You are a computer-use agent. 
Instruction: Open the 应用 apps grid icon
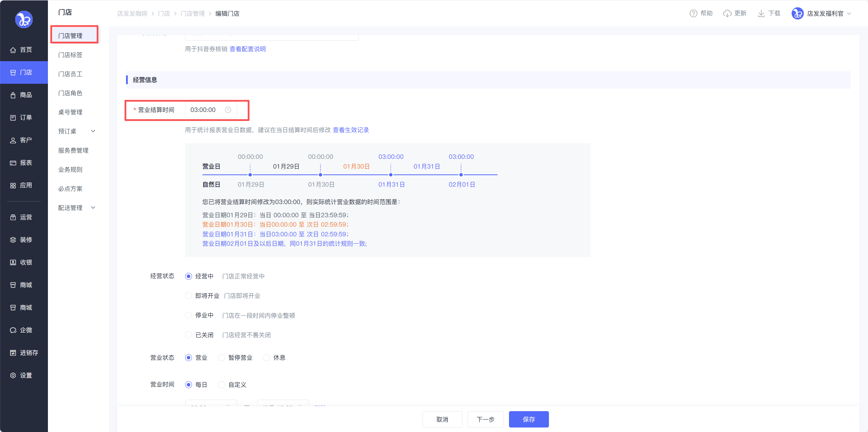tap(13, 186)
